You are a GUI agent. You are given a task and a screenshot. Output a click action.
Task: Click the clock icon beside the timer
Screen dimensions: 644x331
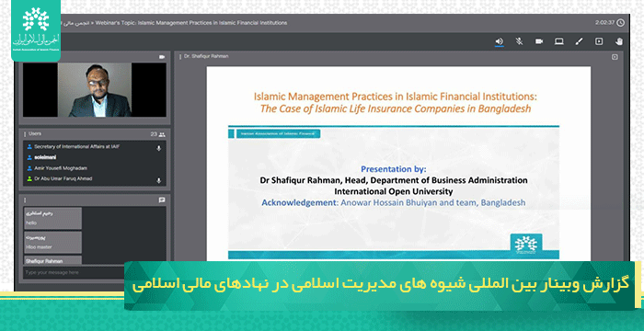621,23
